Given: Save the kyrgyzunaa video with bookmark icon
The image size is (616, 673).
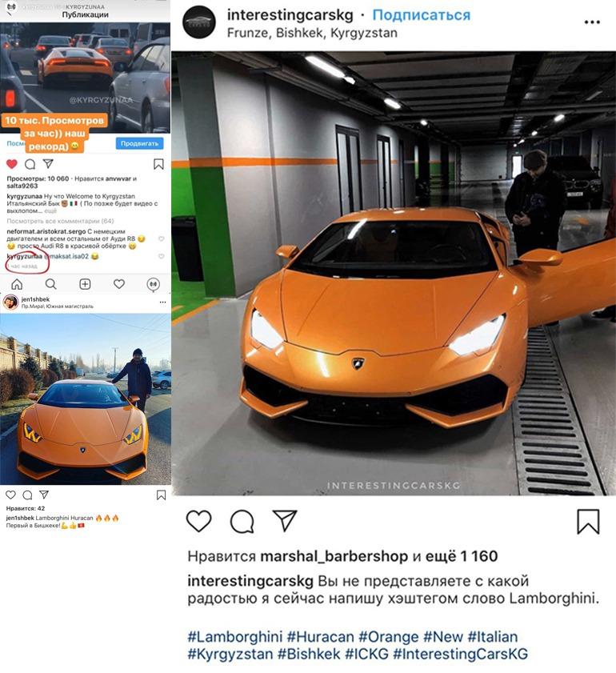Looking at the screenshot, I should [158, 164].
